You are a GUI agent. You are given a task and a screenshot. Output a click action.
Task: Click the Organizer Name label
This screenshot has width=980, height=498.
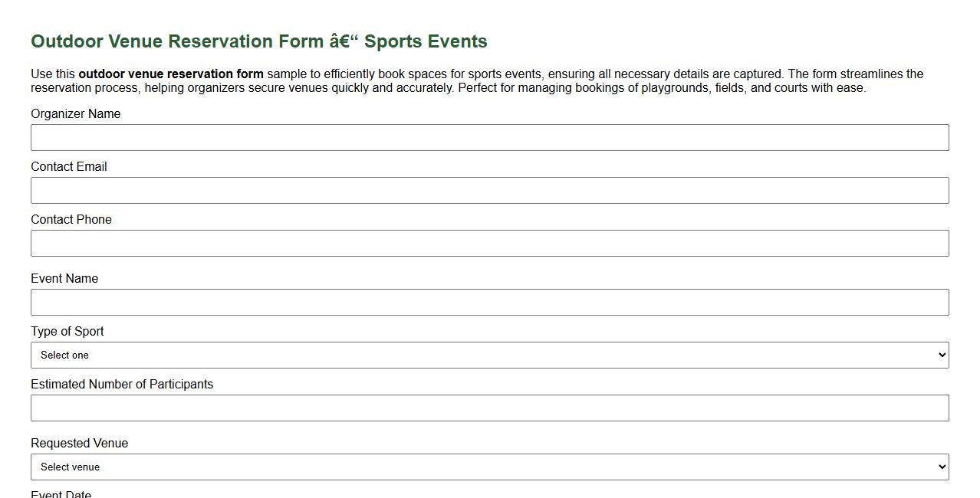75,113
